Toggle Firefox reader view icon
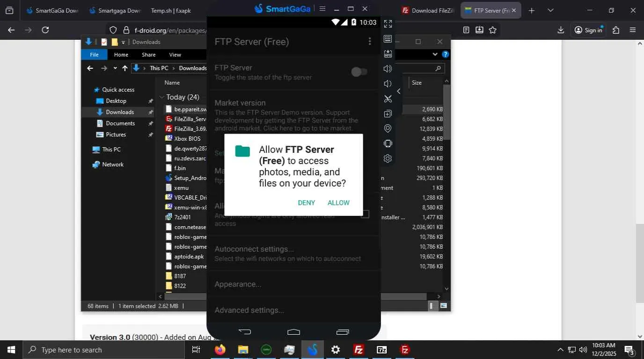The image size is (644, 359). pos(466,30)
